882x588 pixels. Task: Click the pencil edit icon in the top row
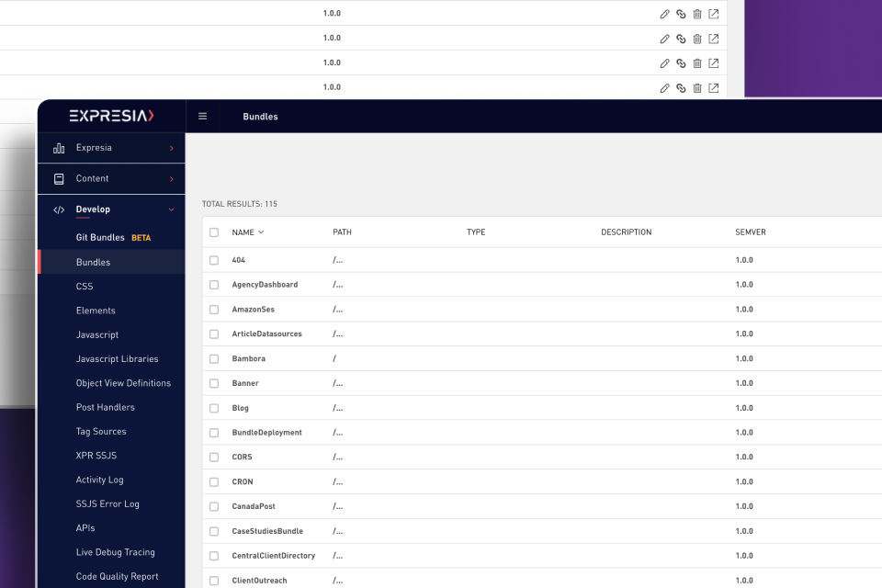664,14
